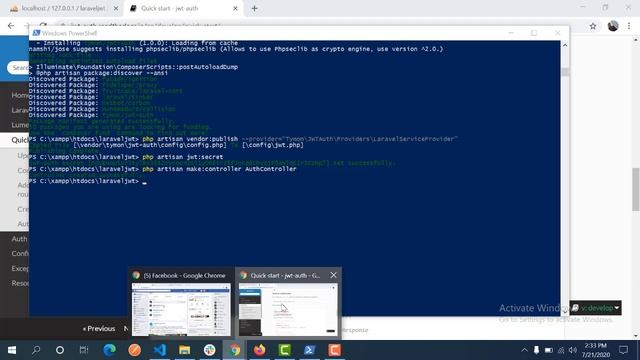Image resolution: width=640 pixels, height=360 pixels.
Task: Open the red Camtasia recorder taskbar icon
Action: click(334, 350)
